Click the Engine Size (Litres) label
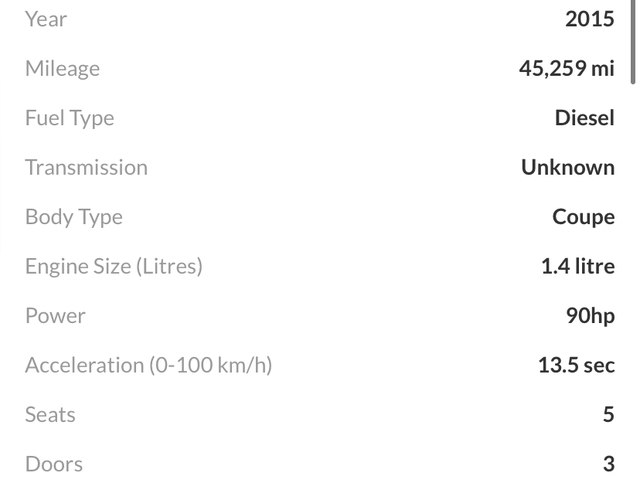The width and height of the screenshot is (640, 480). tap(113, 266)
